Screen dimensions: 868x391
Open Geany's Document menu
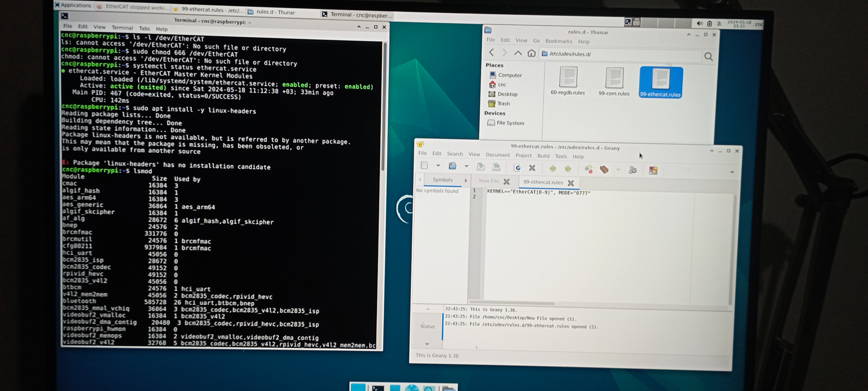tap(498, 155)
